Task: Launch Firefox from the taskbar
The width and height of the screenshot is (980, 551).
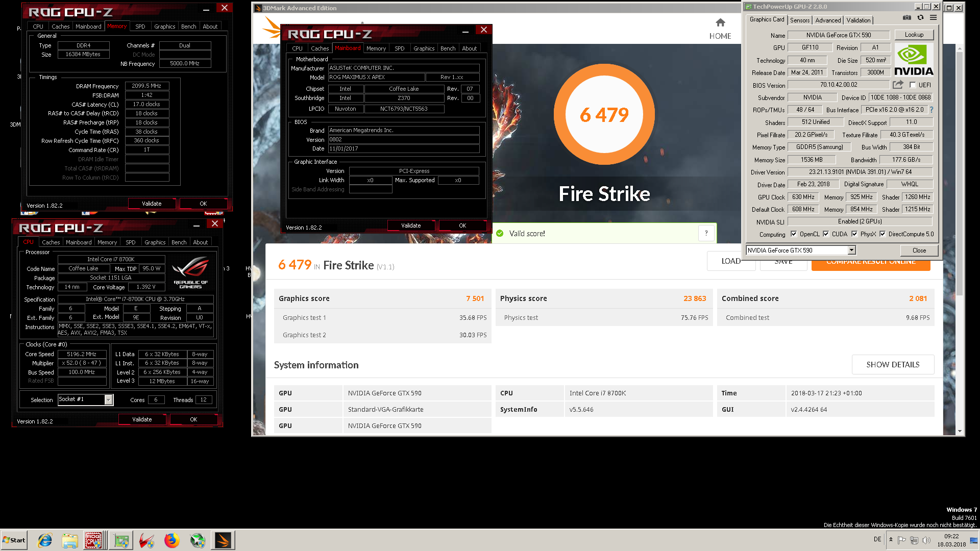Action: pyautogui.click(x=172, y=540)
